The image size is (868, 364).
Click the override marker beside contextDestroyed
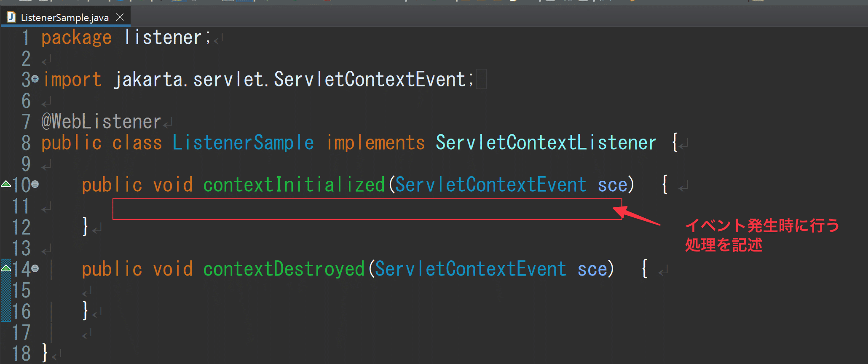click(x=6, y=268)
